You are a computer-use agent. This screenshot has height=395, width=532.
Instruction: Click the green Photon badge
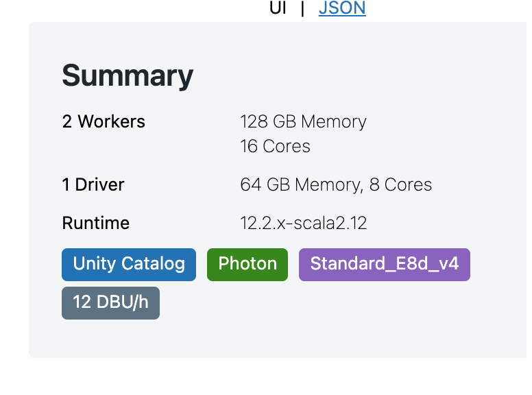(x=247, y=265)
